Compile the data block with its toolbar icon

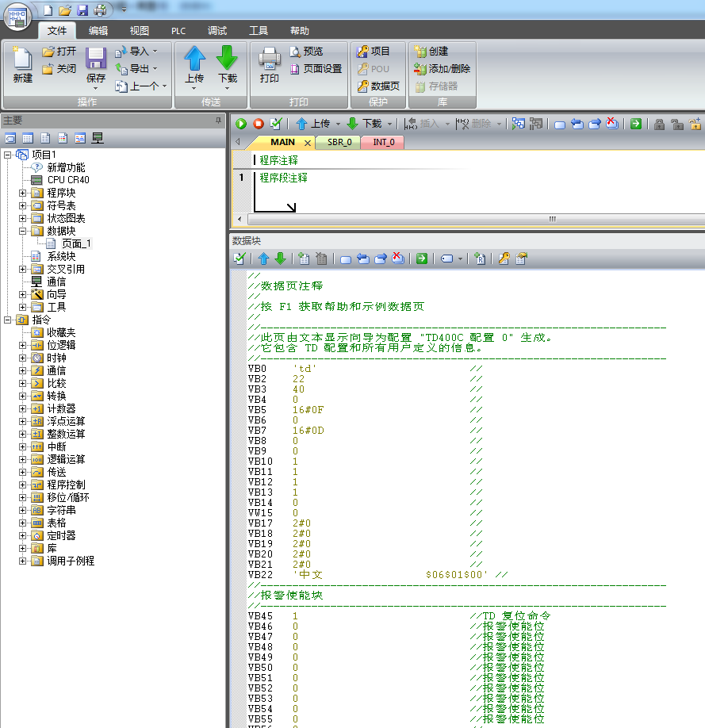[240, 259]
